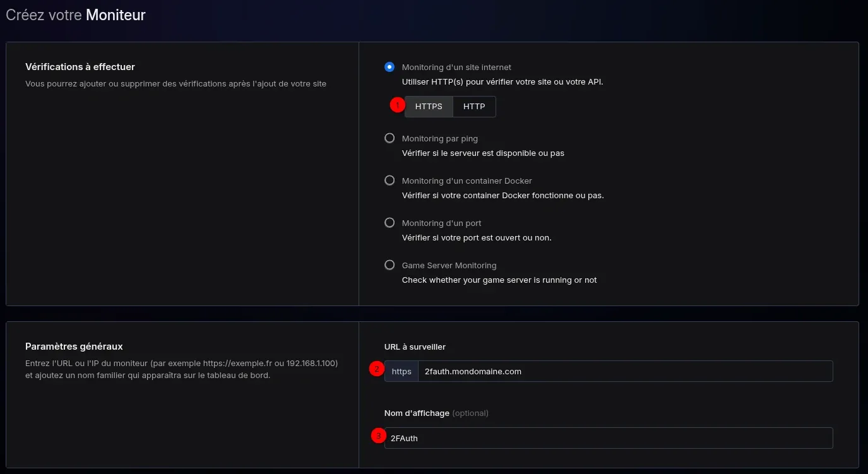The image size is (868, 474).
Task: Click the https prefix box beside the URL
Action: point(401,371)
